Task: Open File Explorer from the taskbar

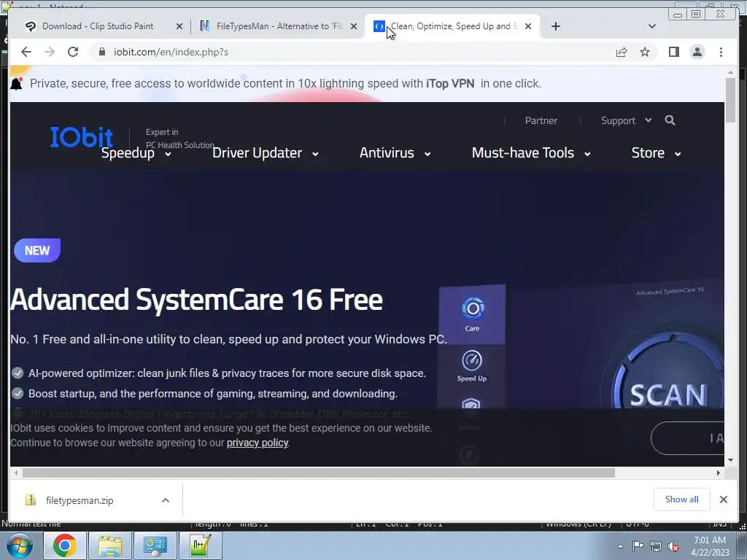Action: [x=110, y=545]
